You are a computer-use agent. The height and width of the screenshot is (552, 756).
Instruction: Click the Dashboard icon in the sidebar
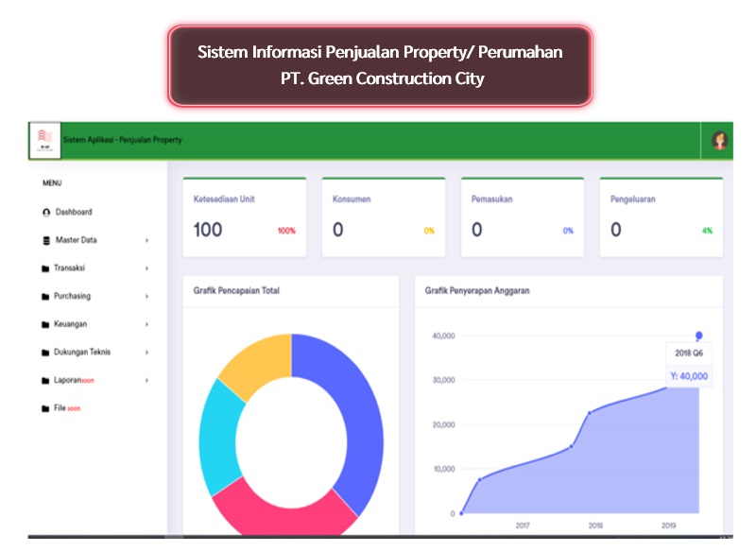(x=46, y=213)
